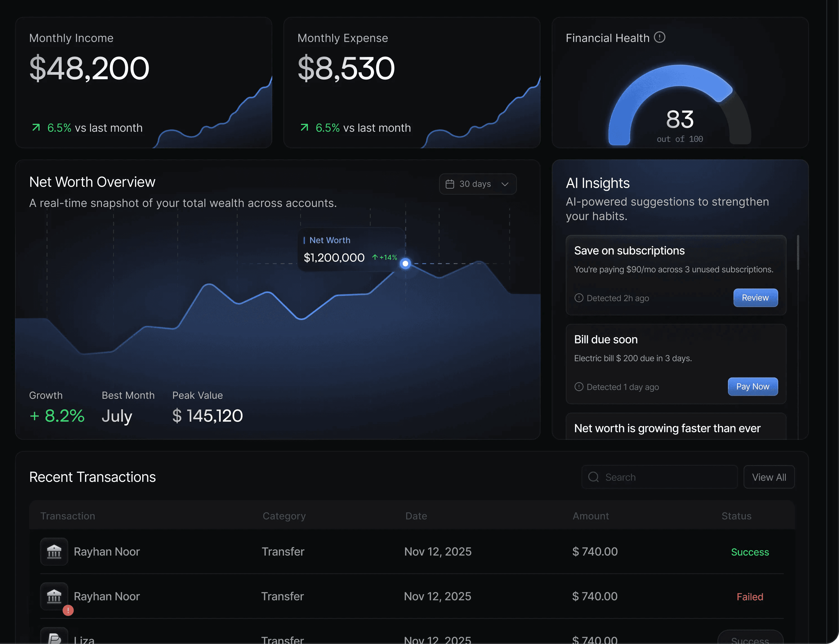Click the PayPal icon beside Liza
The image size is (839, 644).
[54, 636]
